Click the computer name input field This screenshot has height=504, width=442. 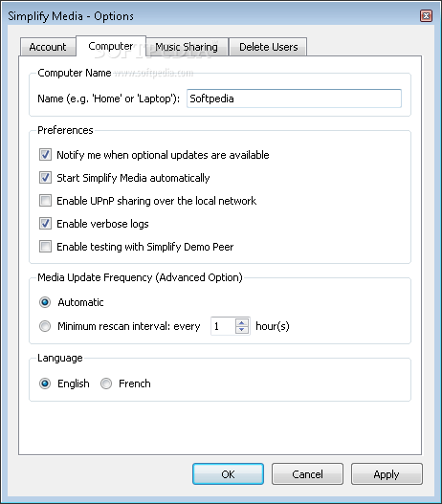[294, 99]
